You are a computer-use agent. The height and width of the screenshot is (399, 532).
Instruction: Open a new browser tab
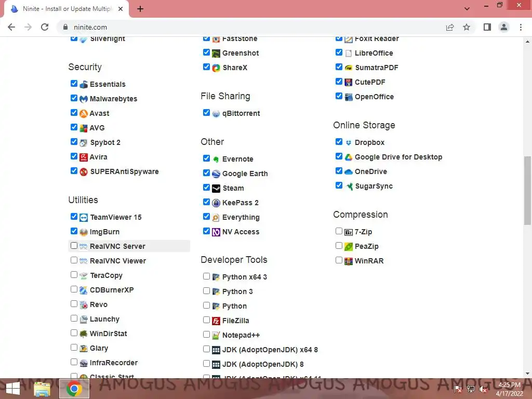[x=140, y=9]
